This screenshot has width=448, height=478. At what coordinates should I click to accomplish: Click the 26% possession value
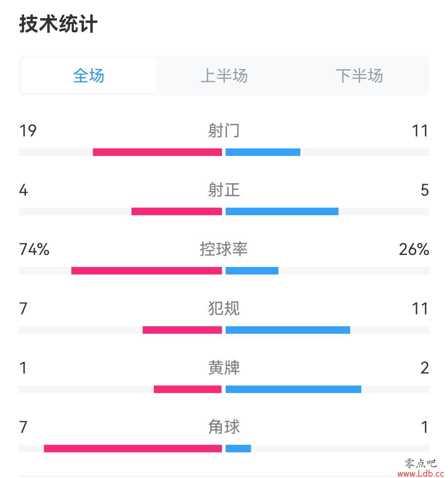pyautogui.click(x=414, y=249)
